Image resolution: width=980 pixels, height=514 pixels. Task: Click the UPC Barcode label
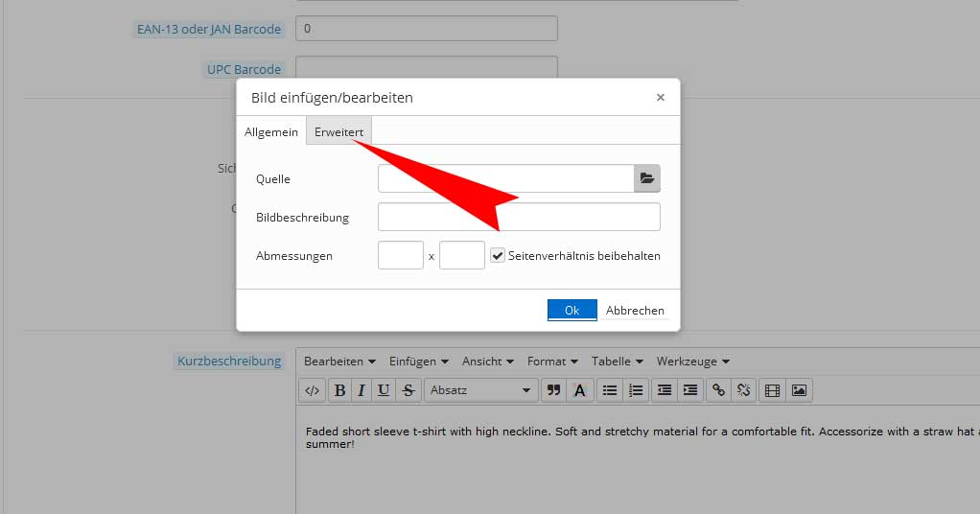[x=244, y=69]
